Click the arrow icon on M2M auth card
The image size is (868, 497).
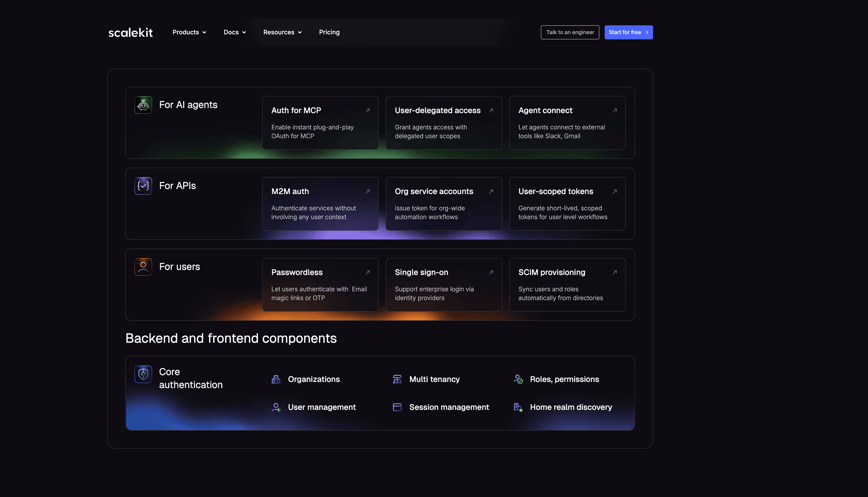click(x=367, y=191)
